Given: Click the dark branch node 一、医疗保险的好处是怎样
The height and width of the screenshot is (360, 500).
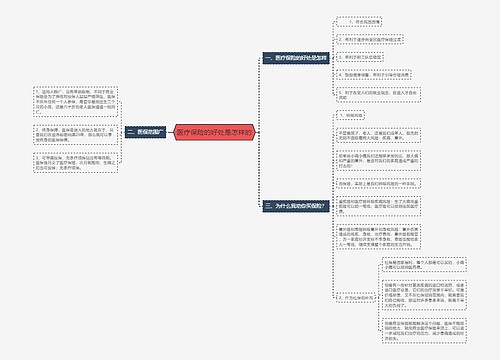Looking at the screenshot, I should tap(296, 58).
